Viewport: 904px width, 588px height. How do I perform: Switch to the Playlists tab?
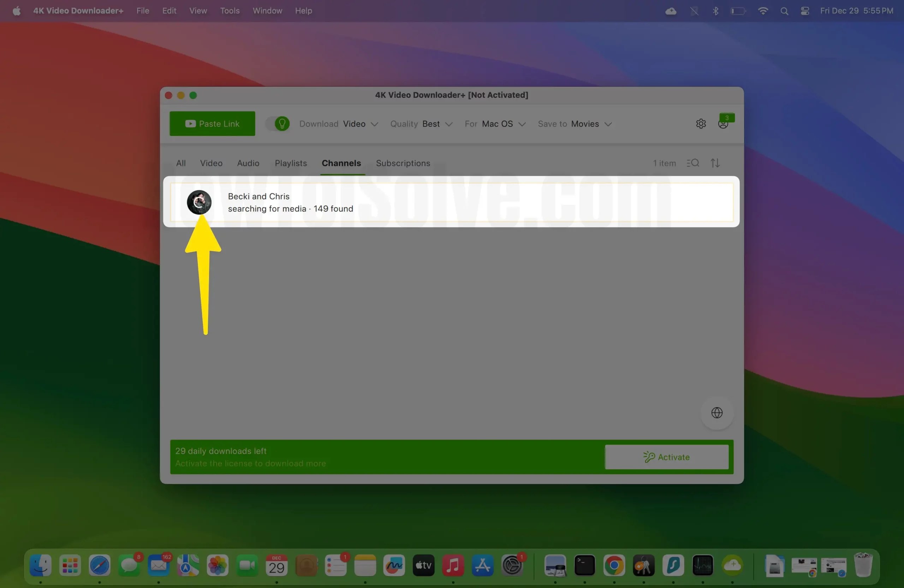click(291, 163)
